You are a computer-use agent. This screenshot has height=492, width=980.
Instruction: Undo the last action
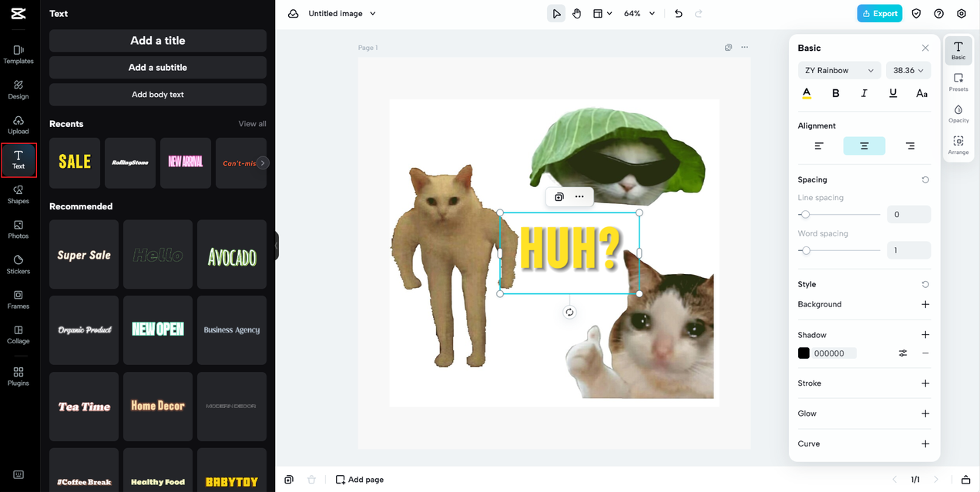tap(678, 14)
